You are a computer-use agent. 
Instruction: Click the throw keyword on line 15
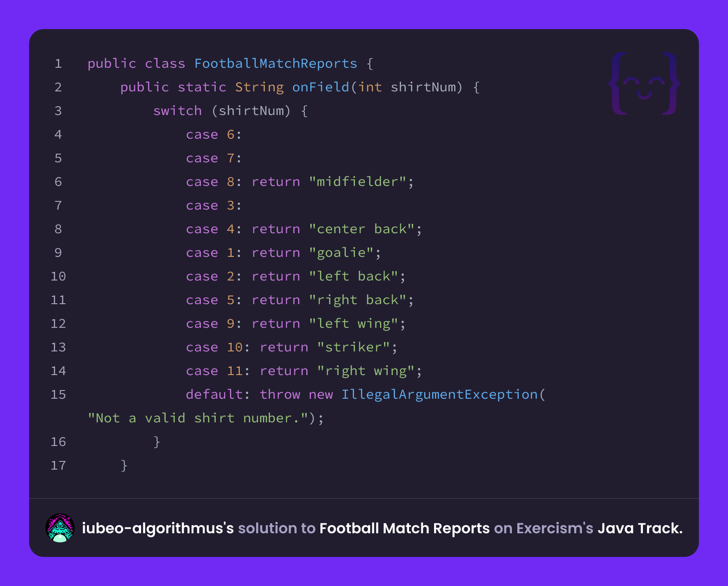[x=280, y=395]
